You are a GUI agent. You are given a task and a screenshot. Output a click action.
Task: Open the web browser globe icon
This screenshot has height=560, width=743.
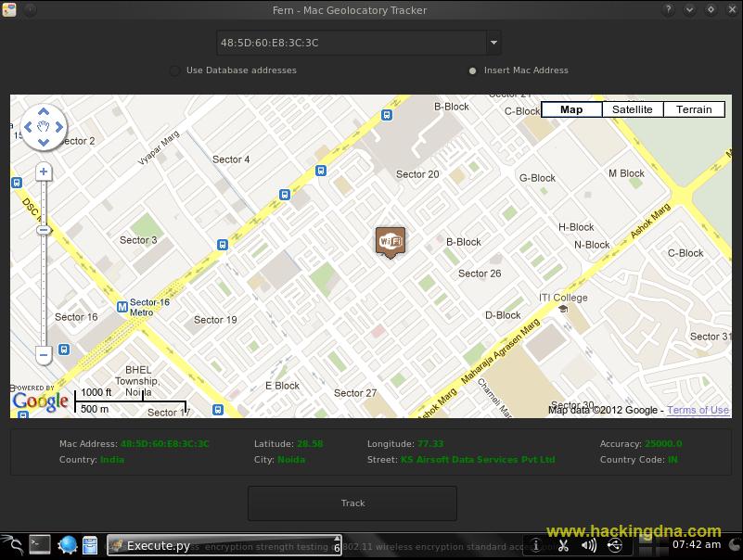click(x=68, y=545)
